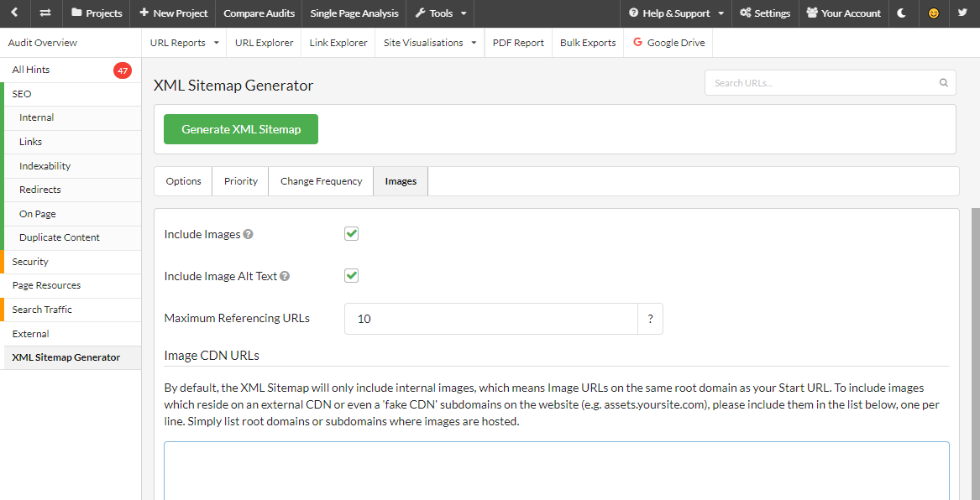Select the Images tab
The width and height of the screenshot is (980, 500).
(x=401, y=181)
